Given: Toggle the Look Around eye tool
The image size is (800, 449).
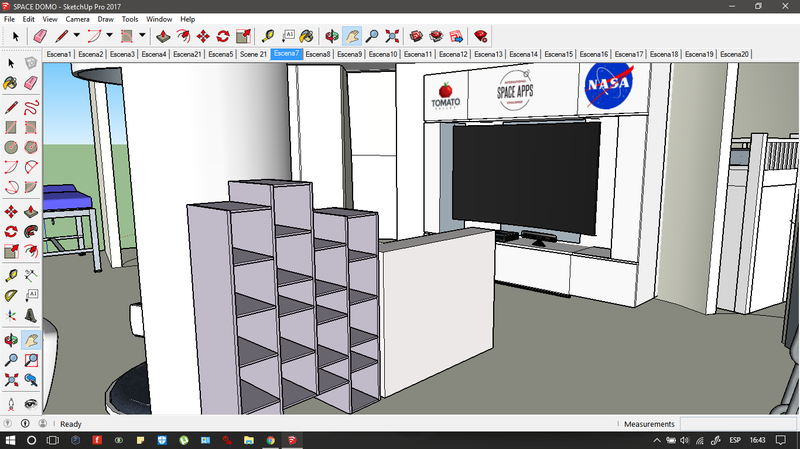Looking at the screenshot, I should tap(31, 404).
